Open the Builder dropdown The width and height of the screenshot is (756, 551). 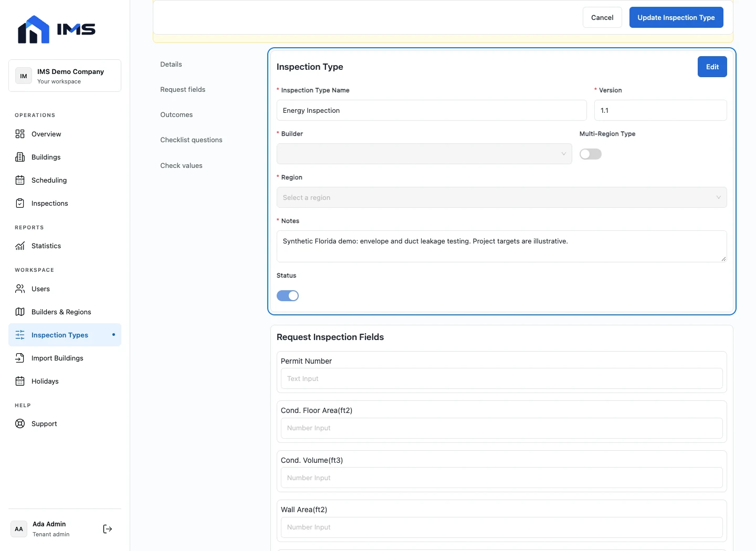tap(424, 154)
